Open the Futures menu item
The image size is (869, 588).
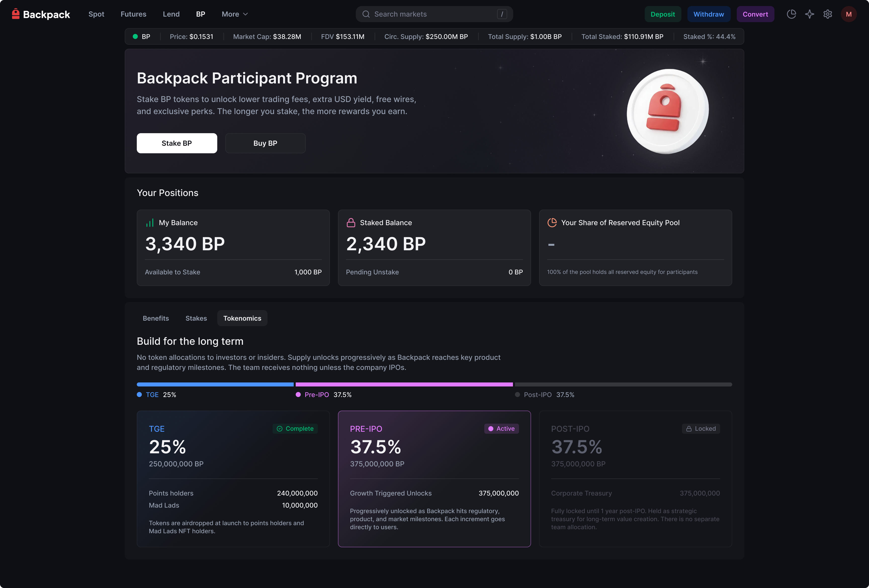134,14
